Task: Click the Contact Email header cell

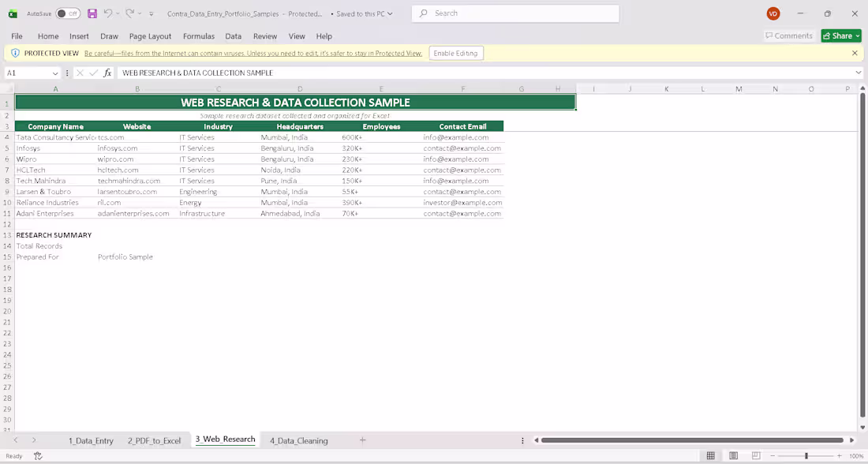Action: (x=462, y=126)
